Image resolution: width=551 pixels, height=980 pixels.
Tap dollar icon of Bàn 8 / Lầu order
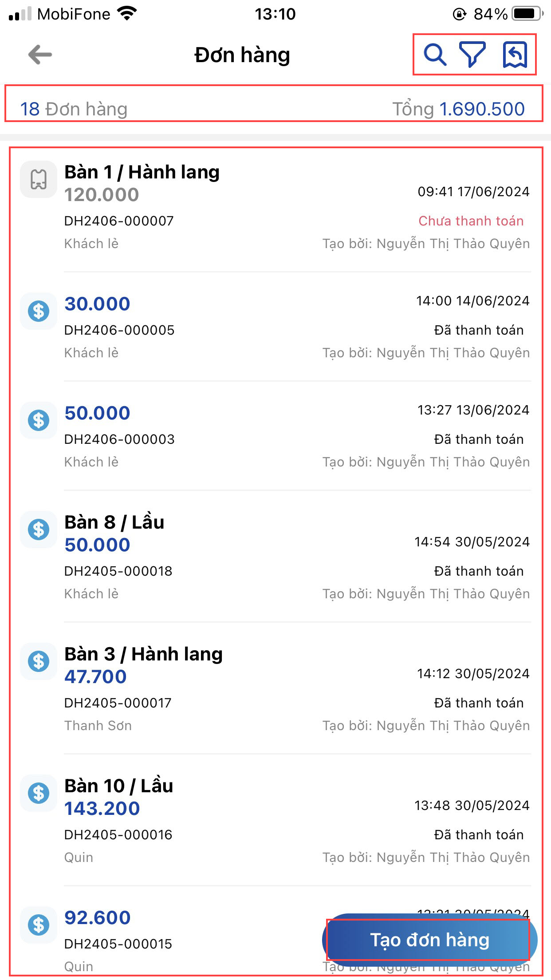coord(39,529)
